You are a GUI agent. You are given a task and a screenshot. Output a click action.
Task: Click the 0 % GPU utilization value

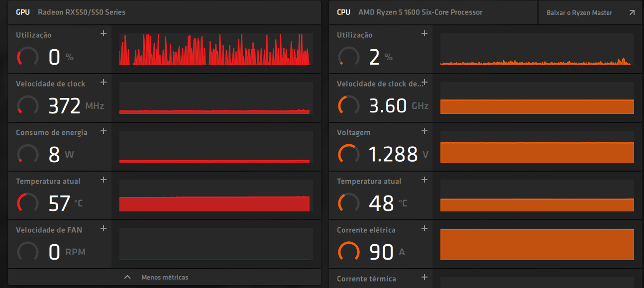coord(61,57)
